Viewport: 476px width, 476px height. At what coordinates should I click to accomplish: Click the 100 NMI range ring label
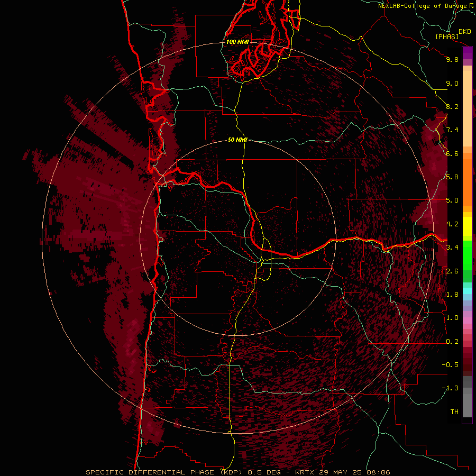click(x=237, y=42)
